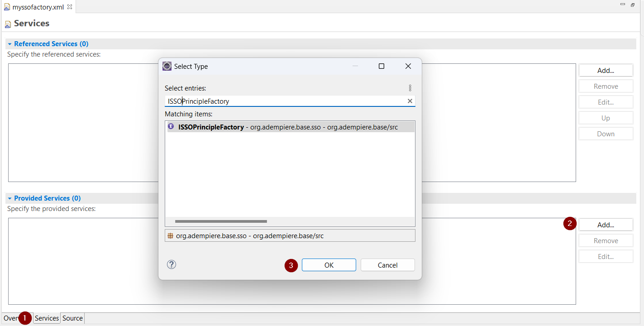Click the help question mark icon
This screenshot has height=326, width=644.
click(172, 265)
